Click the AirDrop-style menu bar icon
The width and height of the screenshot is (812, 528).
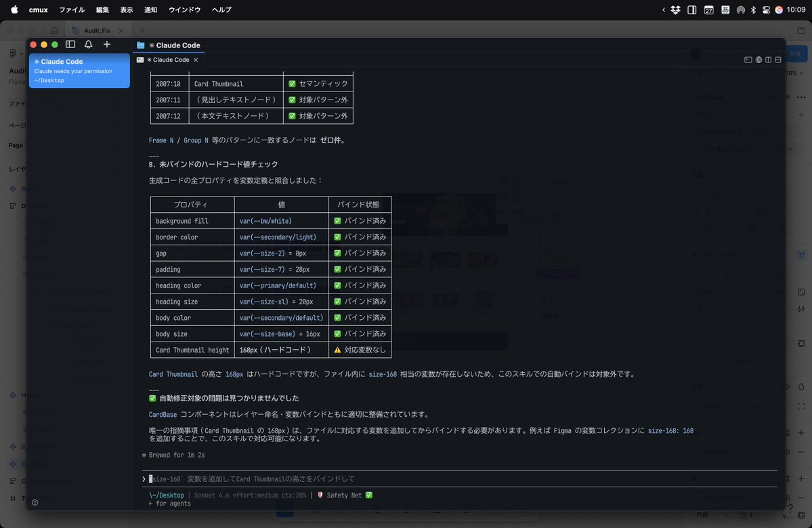pos(740,10)
